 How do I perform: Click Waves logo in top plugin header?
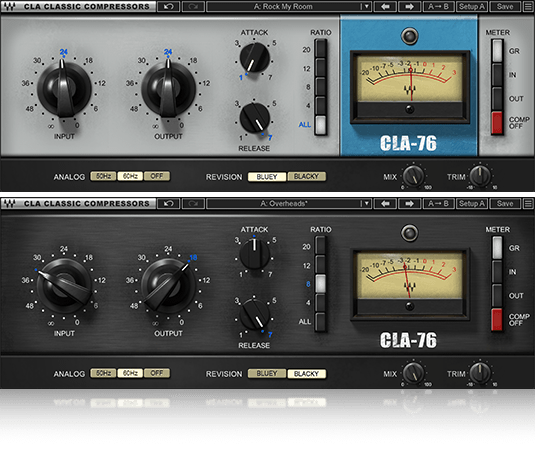click(x=10, y=6)
